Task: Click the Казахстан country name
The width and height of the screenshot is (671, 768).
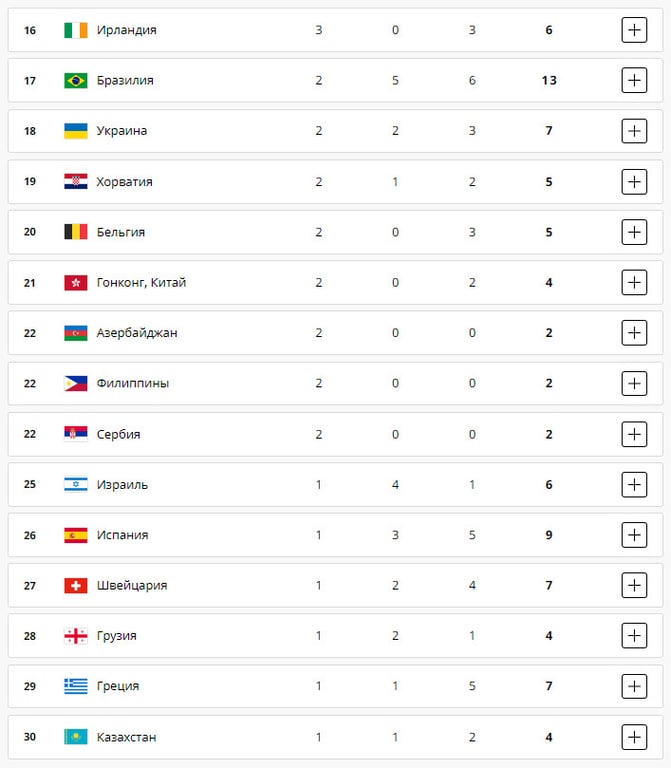Action: point(126,737)
